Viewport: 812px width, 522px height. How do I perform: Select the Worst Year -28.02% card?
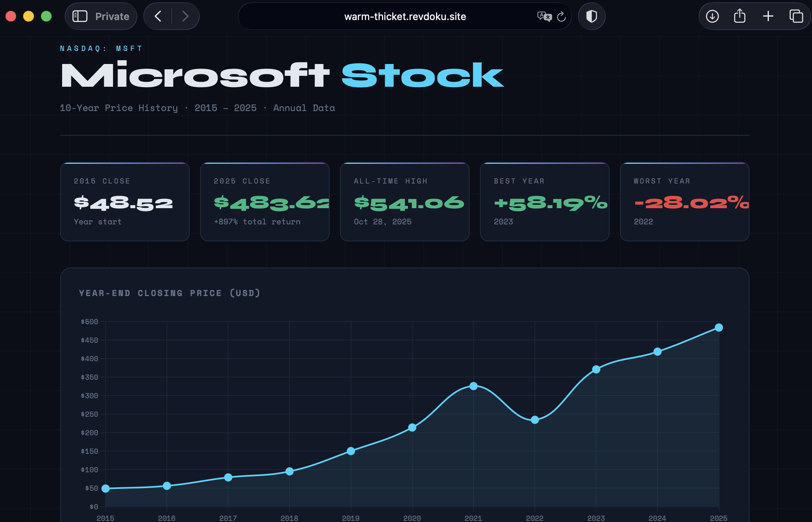[685, 202]
